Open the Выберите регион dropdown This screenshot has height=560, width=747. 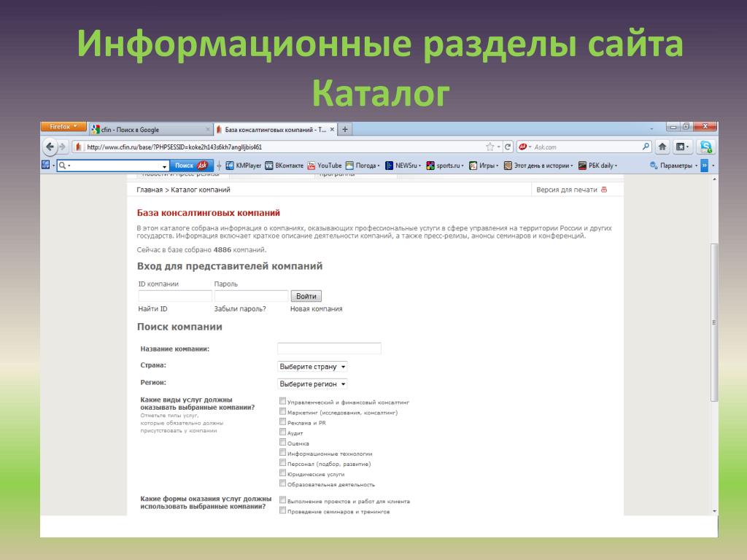click(x=312, y=384)
